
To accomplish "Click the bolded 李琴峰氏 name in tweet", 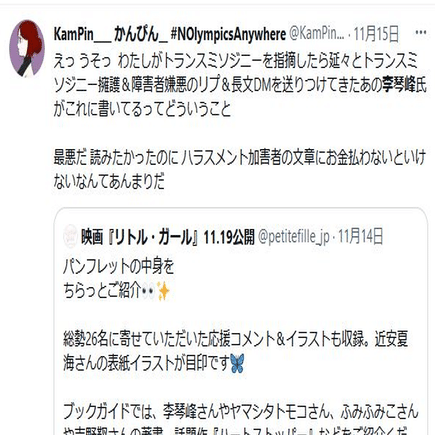I will tap(404, 85).
